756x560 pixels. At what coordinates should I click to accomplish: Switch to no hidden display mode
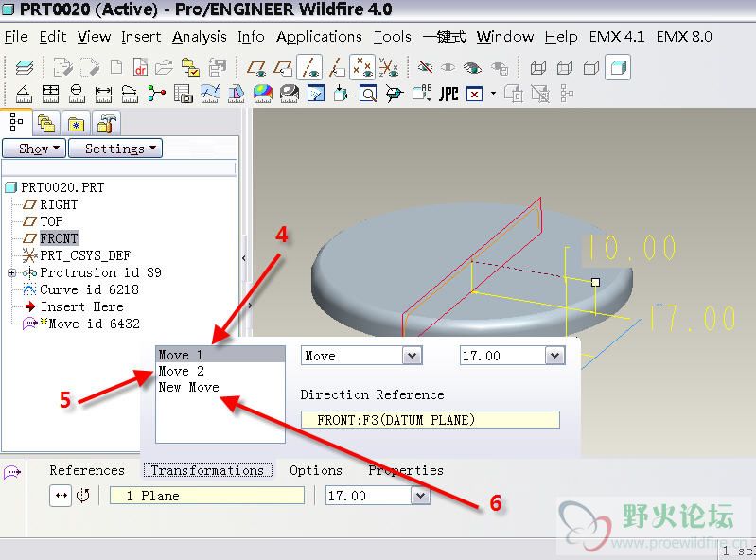(591, 67)
